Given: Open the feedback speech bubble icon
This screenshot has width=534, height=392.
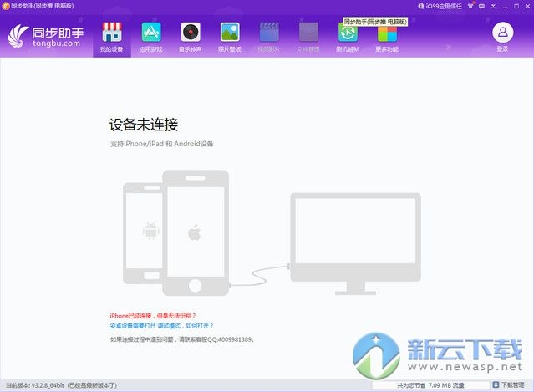Looking at the screenshot, I should [x=481, y=6].
